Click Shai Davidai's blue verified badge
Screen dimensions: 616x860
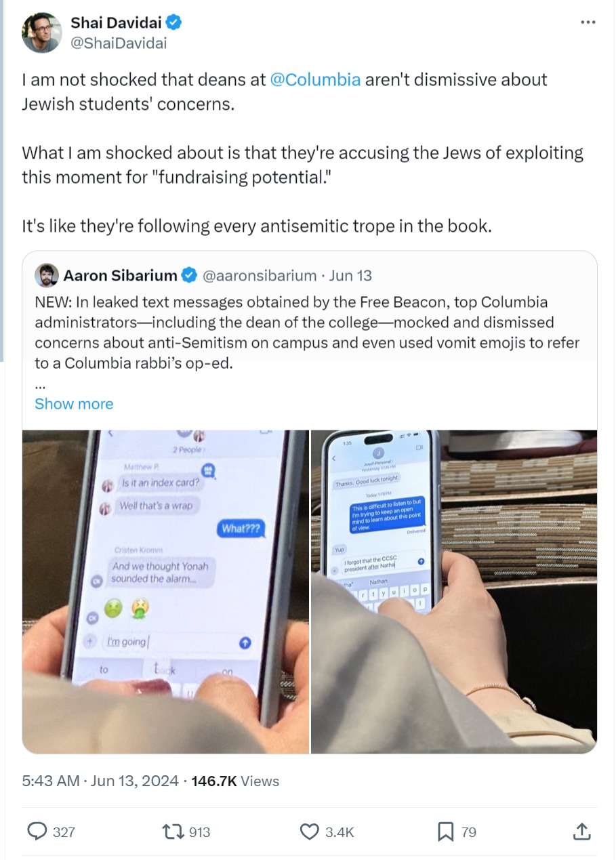point(174,23)
